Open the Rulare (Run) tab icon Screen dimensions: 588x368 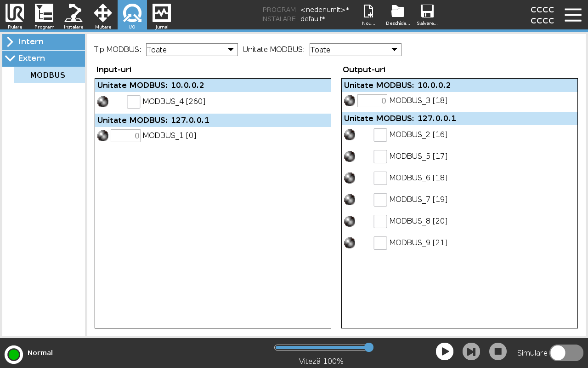15,15
